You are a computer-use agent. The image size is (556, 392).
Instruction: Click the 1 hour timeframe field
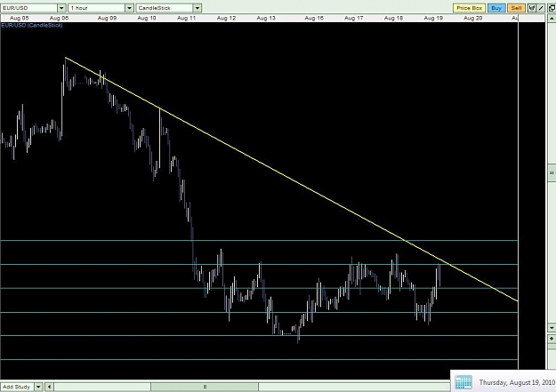point(96,8)
